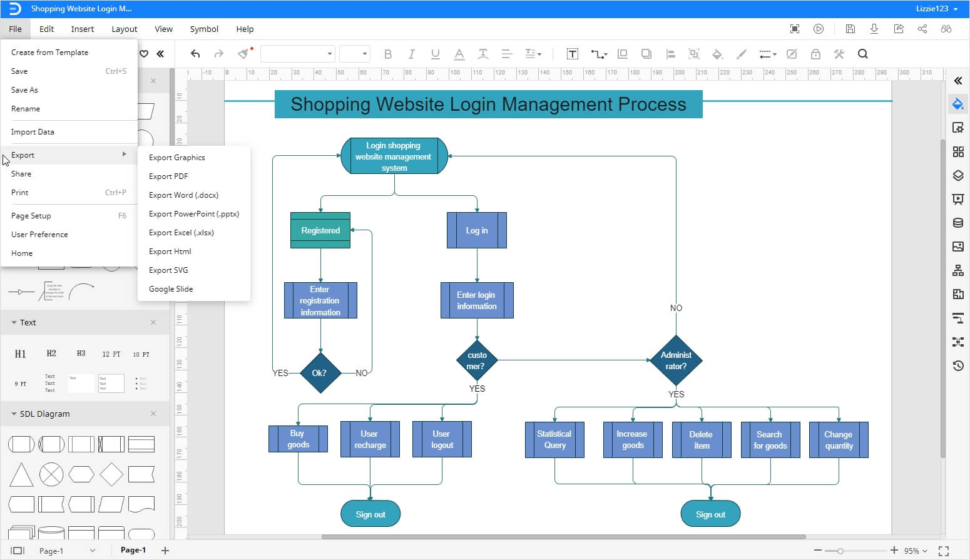
Task: Open full-text find with the binoculars icon
Action: pos(946,29)
